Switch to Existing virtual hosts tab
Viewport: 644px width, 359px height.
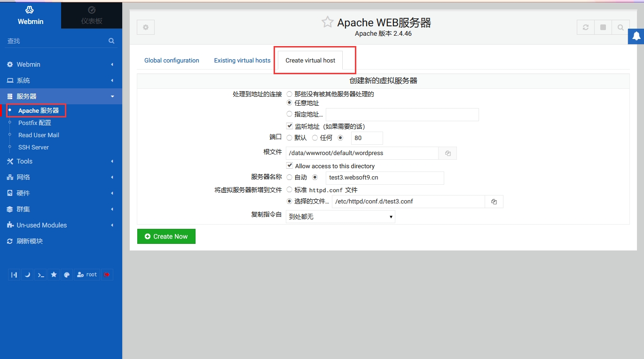242,60
